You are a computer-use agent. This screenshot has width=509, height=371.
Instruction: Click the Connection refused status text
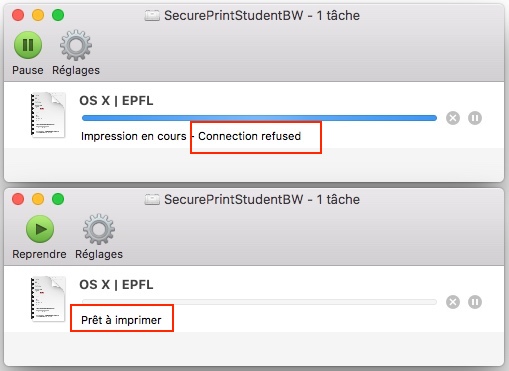[250, 136]
